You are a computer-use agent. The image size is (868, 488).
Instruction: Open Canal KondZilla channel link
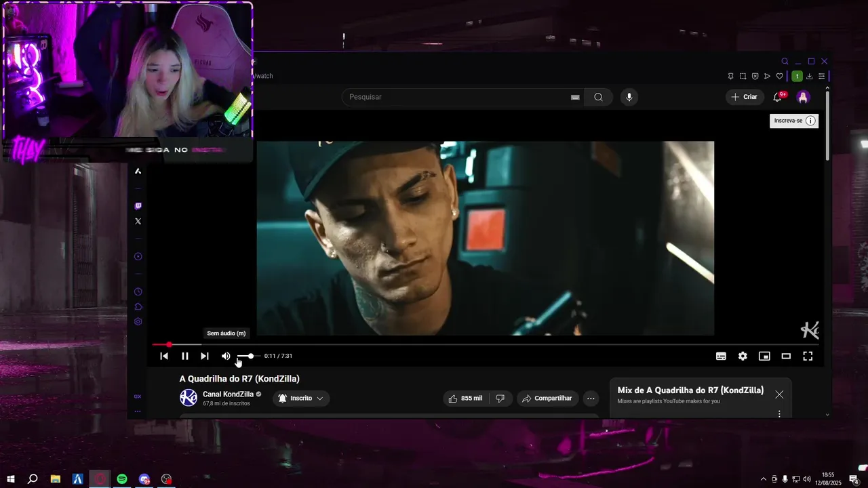coord(228,394)
